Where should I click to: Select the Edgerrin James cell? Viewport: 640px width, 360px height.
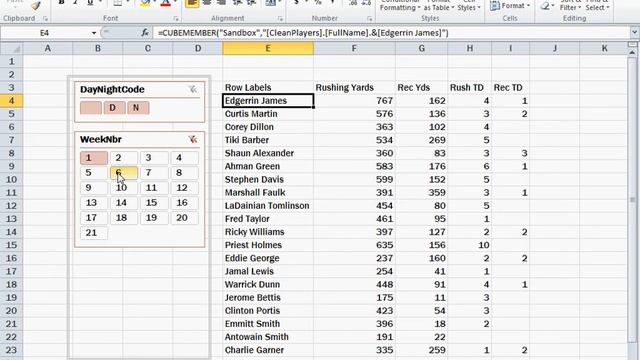point(268,101)
